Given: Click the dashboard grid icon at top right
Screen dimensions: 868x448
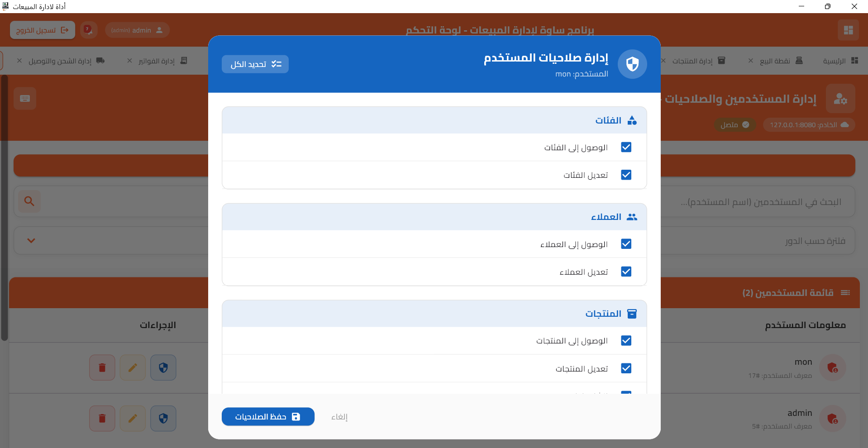Looking at the screenshot, I should point(848,30).
